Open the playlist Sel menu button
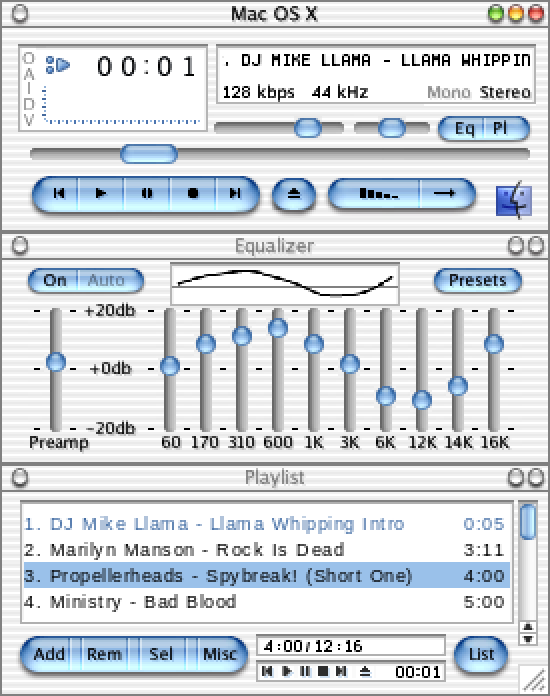 click(161, 654)
